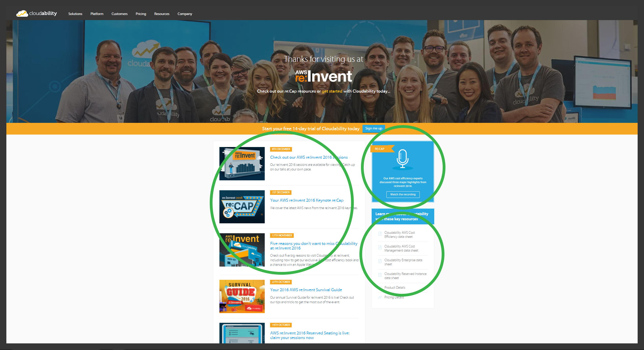This screenshot has width=644, height=350.
Task: Open the Platform menu
Action: pos(97,14)
